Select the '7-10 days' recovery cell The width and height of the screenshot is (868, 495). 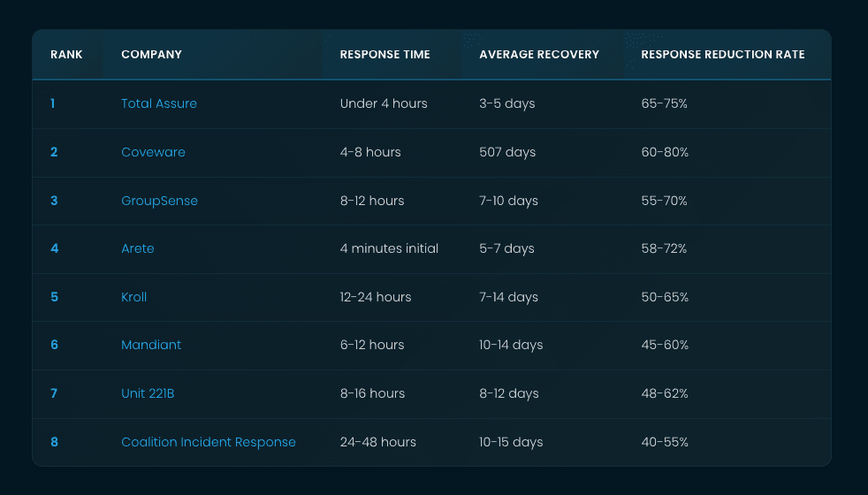[x=509, y=201]
